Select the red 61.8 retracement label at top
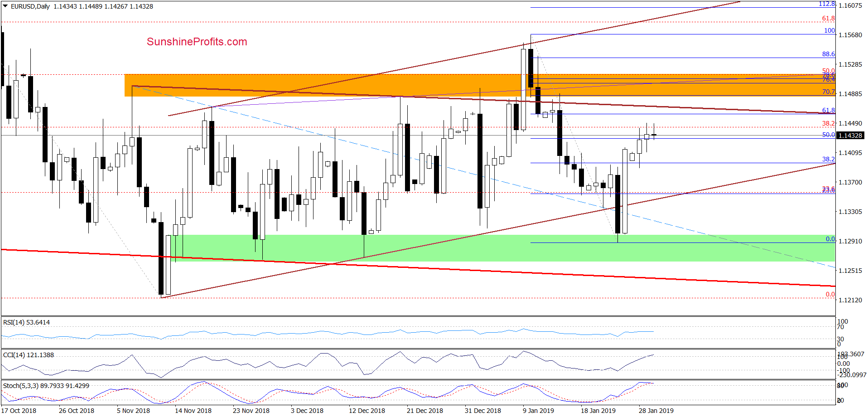 click(x=829, y=19)
